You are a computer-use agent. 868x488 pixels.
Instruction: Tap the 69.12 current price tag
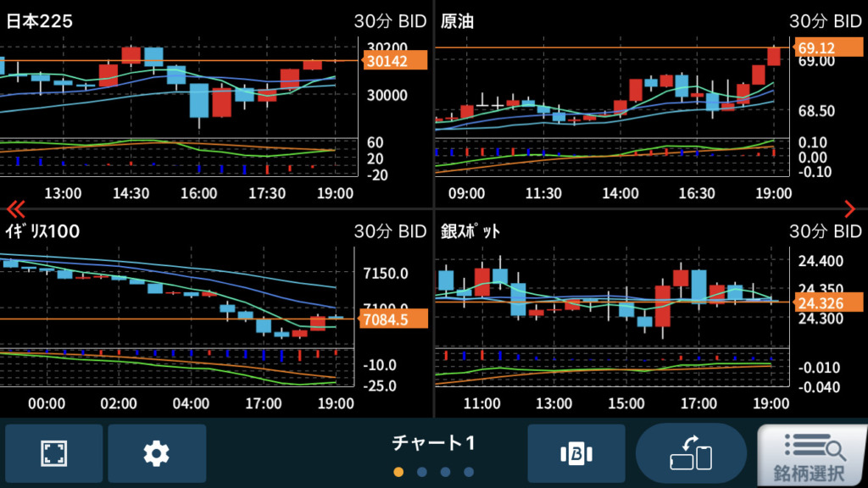click(829, 48)
